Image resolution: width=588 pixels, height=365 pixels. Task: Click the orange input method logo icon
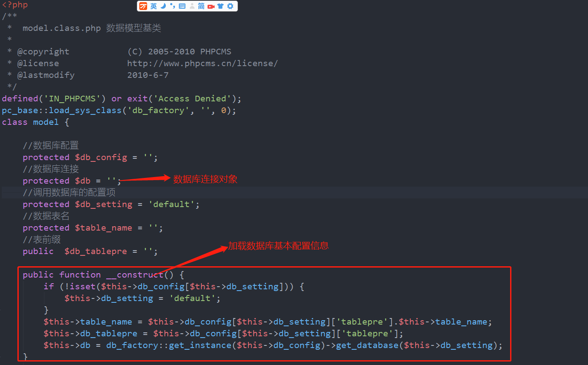[x=143, y=6]
